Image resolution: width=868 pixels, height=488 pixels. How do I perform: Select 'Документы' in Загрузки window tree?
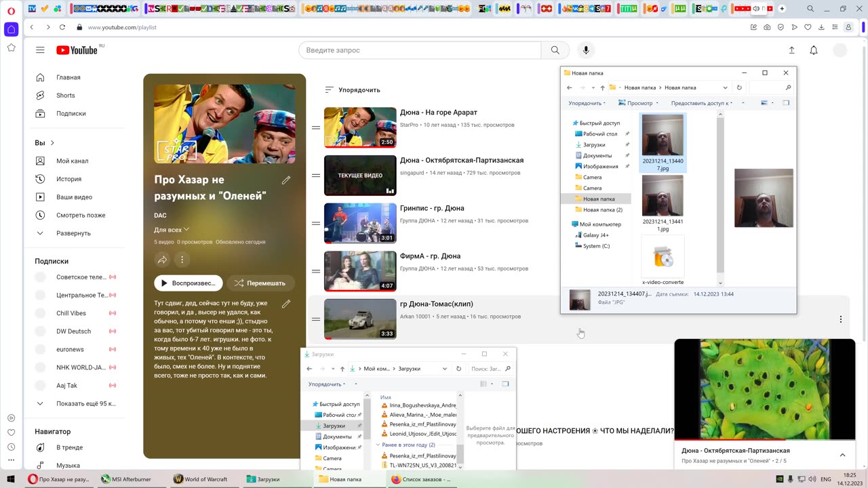pos(336,436)
